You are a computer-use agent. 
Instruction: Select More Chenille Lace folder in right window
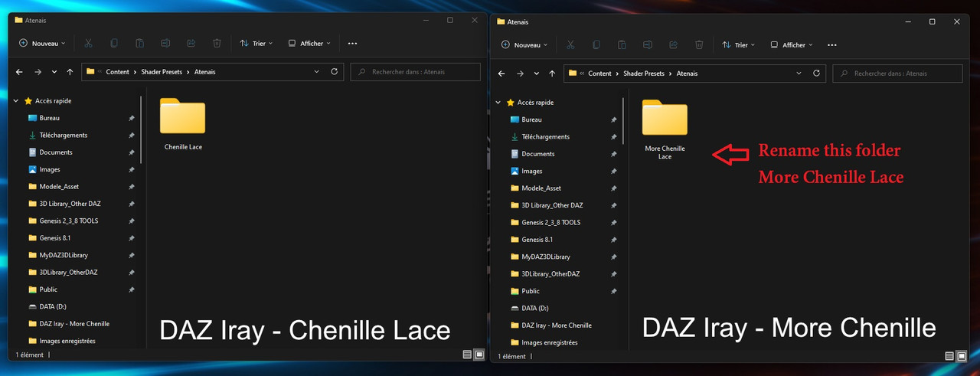(665, 129)
